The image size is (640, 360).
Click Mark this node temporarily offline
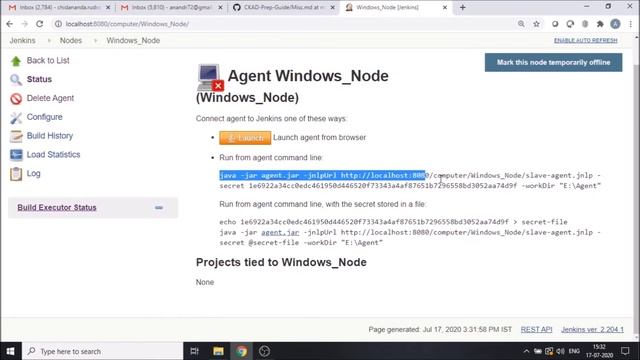tap(553, 62)
